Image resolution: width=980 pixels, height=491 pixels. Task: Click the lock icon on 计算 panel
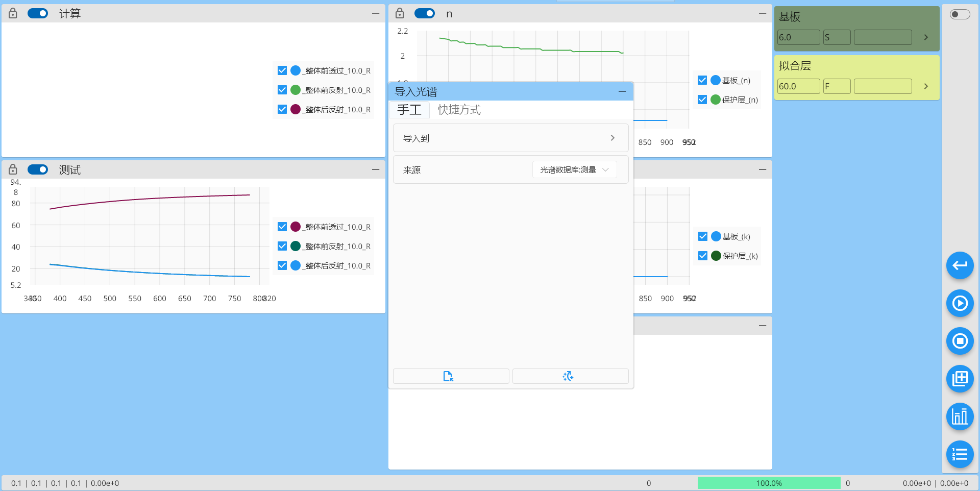[13, 14]
